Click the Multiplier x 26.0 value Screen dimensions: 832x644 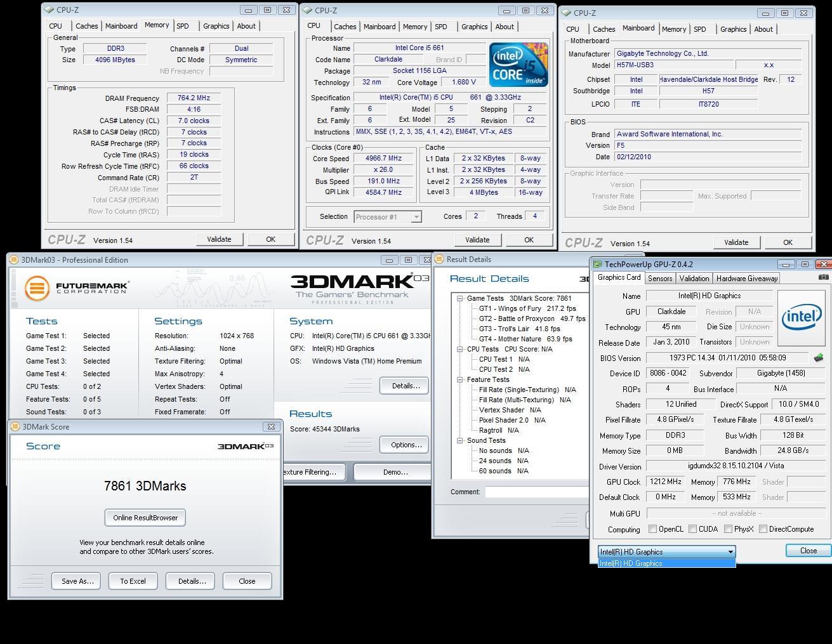coord(383,170)
